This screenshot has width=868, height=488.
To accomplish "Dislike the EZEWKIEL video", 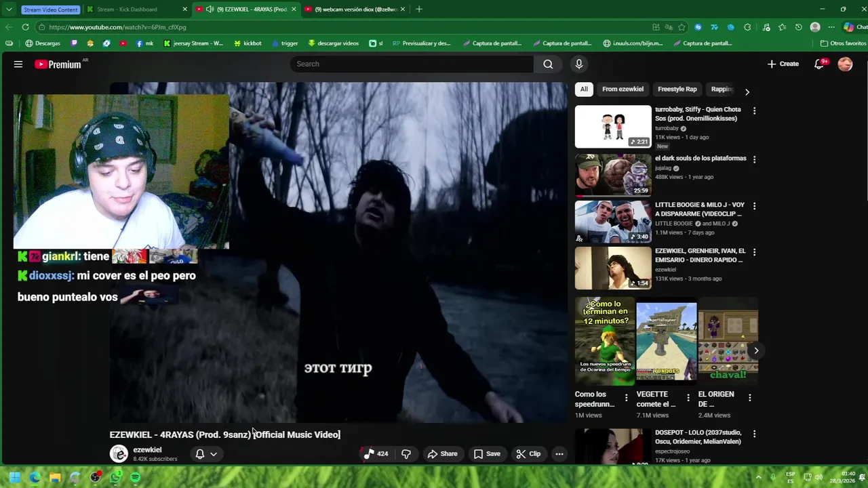I will (406, 454).
